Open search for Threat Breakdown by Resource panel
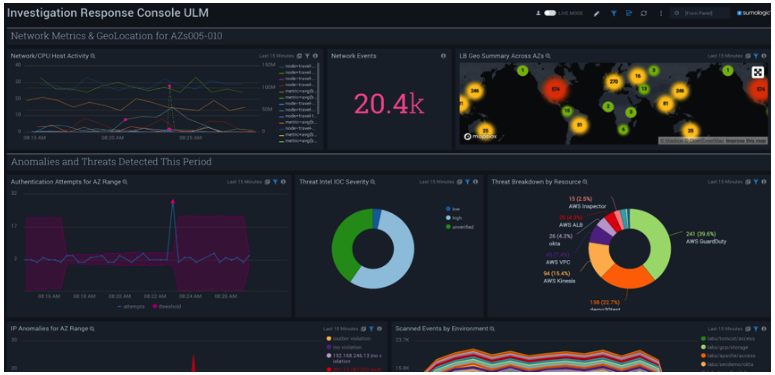This screenshot has height=375, width=775. (585, 182)
